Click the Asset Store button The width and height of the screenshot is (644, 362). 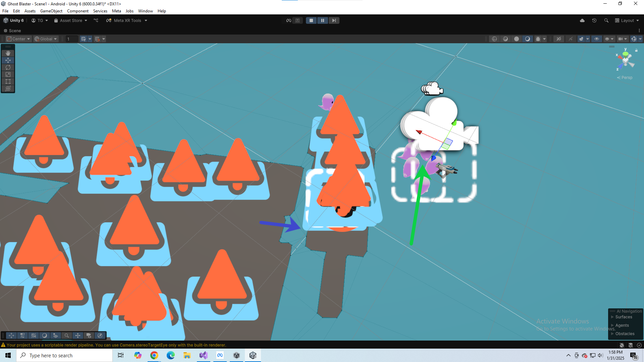tap(70, 20)
